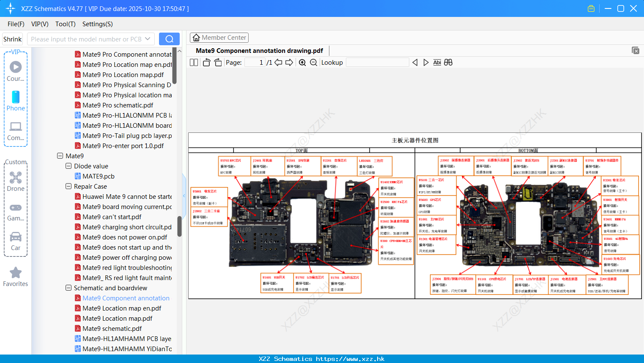Click the scroll up arrow of file tree

pyautogui.click(x=179, y=51)
